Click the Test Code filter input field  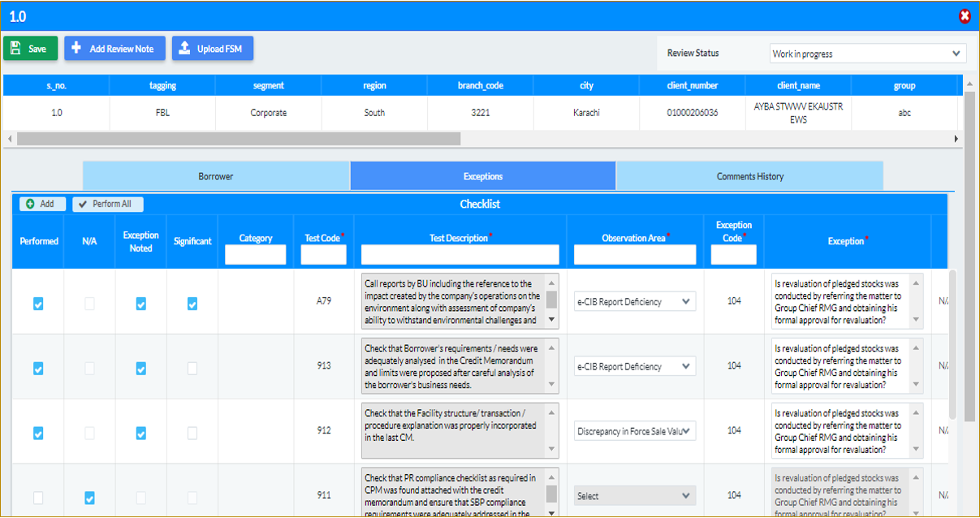click(x=322, y=254)
